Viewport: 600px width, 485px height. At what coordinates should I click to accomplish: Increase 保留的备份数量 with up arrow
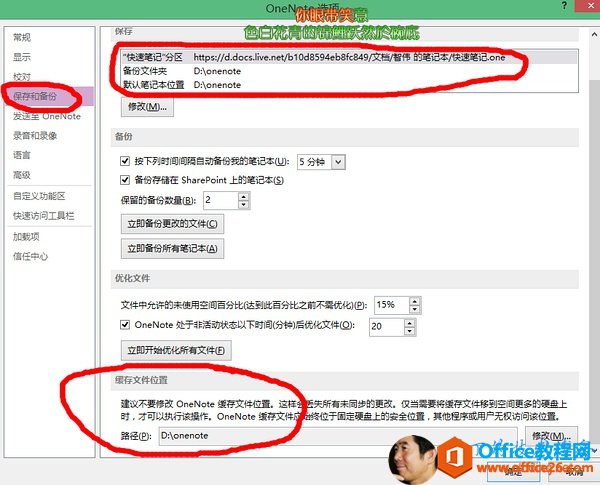coord(244,196)
